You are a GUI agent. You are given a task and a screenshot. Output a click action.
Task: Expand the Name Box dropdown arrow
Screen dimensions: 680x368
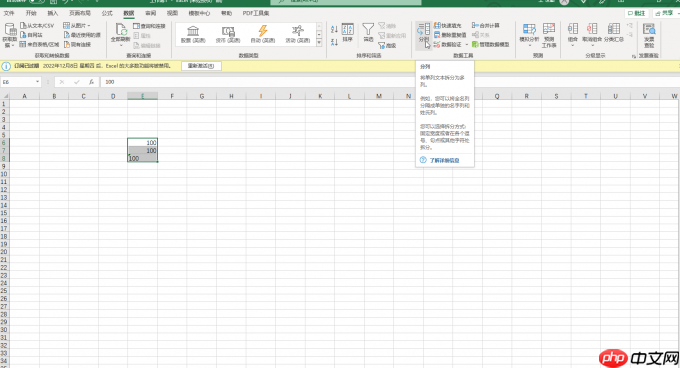pos(37,82)
